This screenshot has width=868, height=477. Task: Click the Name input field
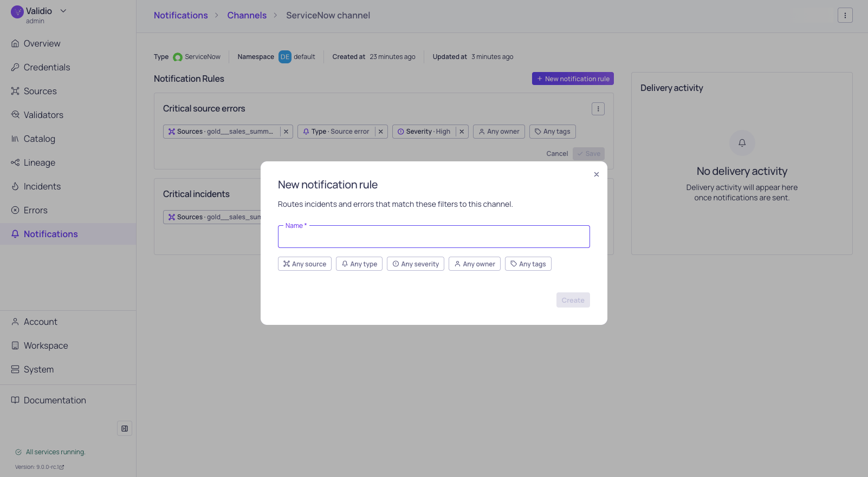pos(433,237)
